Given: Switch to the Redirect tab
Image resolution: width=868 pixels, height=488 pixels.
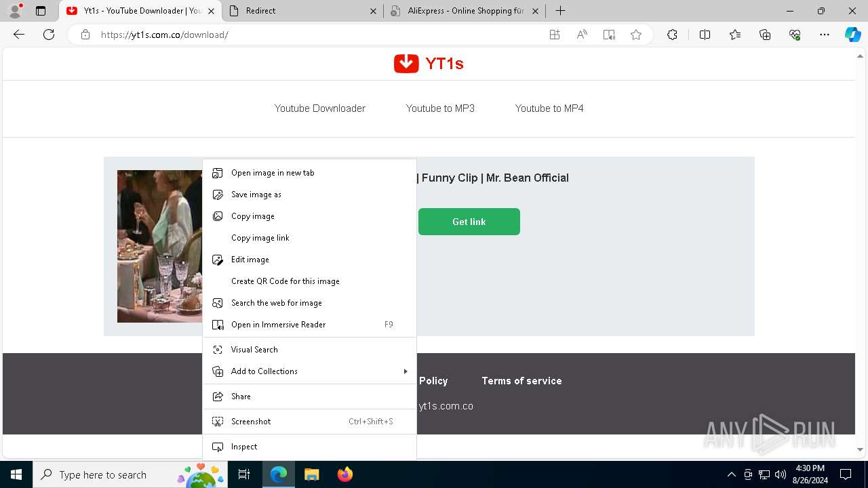Looking at the screenshot, I should coord(303,11).
